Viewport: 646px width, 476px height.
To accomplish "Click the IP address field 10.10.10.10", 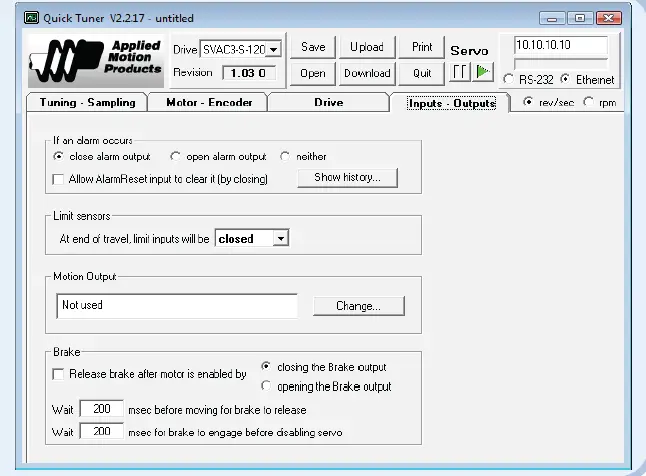I will click(x=561, y=45).
